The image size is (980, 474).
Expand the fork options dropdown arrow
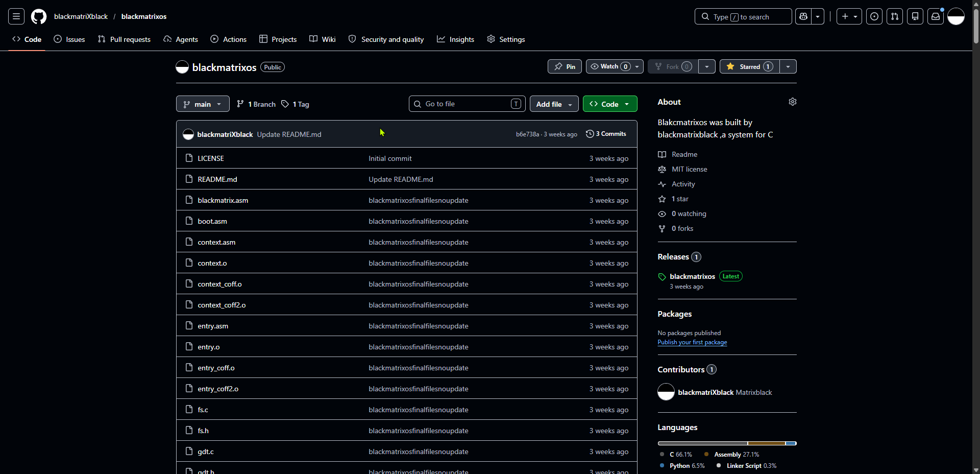[x=706, y=66]
